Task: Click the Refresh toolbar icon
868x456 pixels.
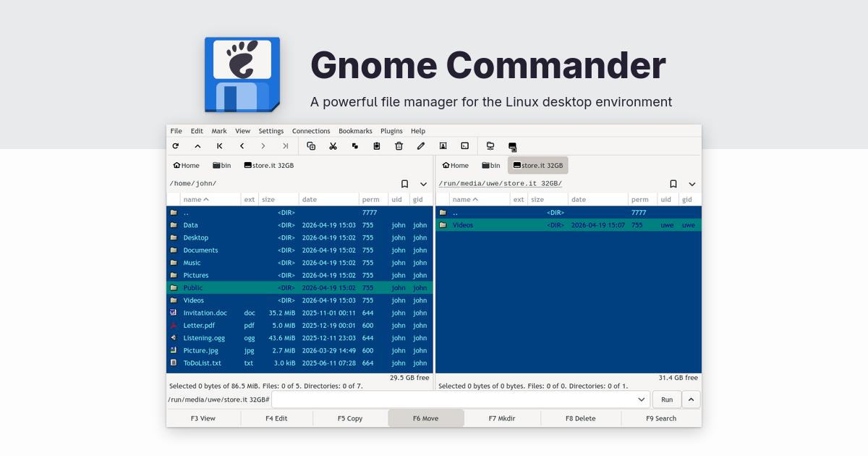Action: 176,146
